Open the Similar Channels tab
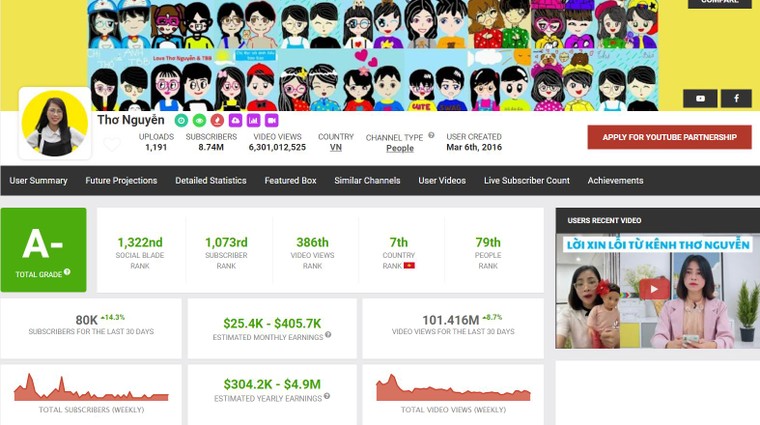The width and height of the screenshot is (760, 425). 367,180
